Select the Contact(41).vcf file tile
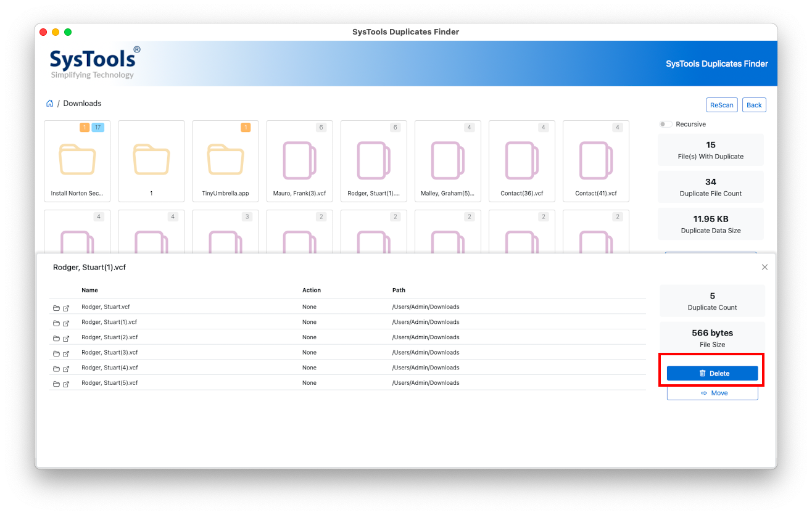This screenshot has width=812, height=515. tap(595, 161)
